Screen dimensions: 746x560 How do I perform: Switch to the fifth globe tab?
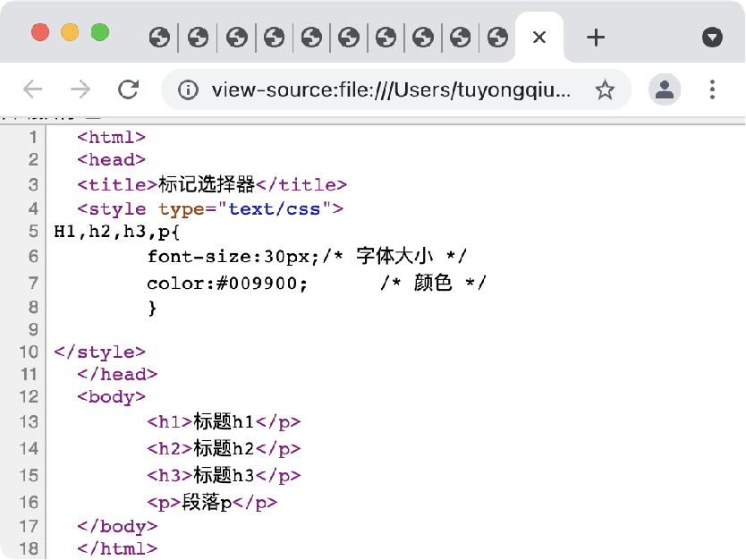(x=311, y=37)
